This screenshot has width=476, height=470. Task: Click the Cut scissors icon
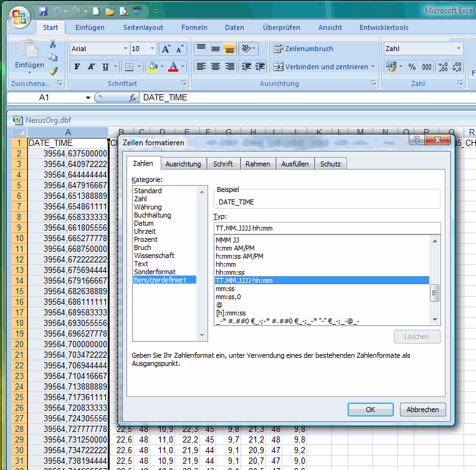tap(53, 44)
